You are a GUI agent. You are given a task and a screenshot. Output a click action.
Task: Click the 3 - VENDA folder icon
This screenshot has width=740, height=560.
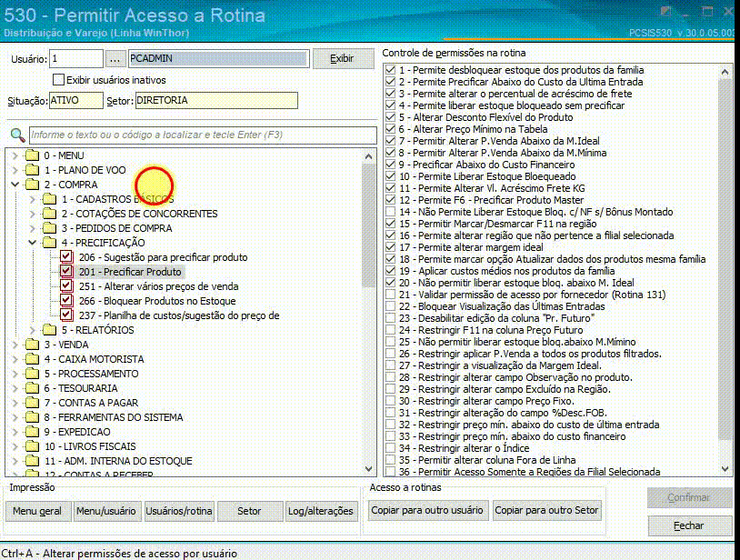(x=32, y=345)
